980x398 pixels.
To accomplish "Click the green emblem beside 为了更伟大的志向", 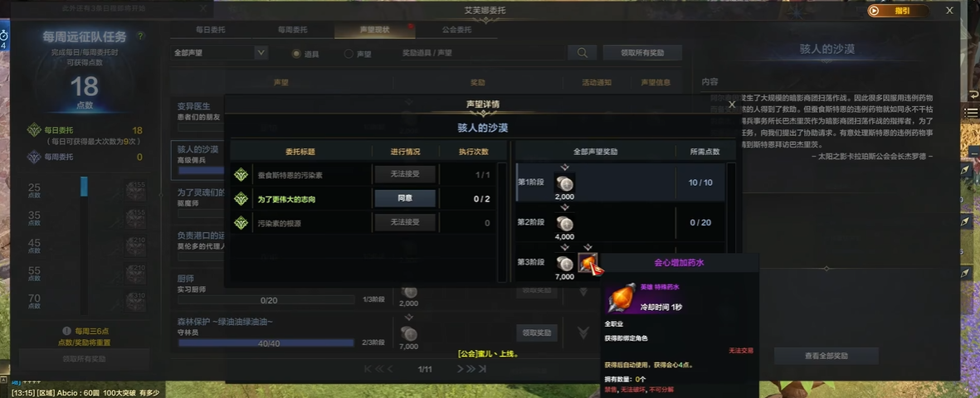I will point(241,199).
